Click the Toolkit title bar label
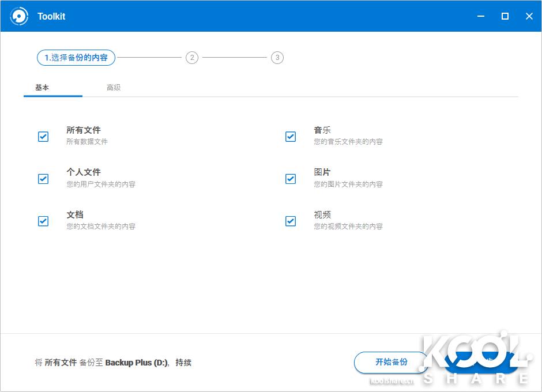This screenshot has width=542, height=392. (x=51, y=16)
